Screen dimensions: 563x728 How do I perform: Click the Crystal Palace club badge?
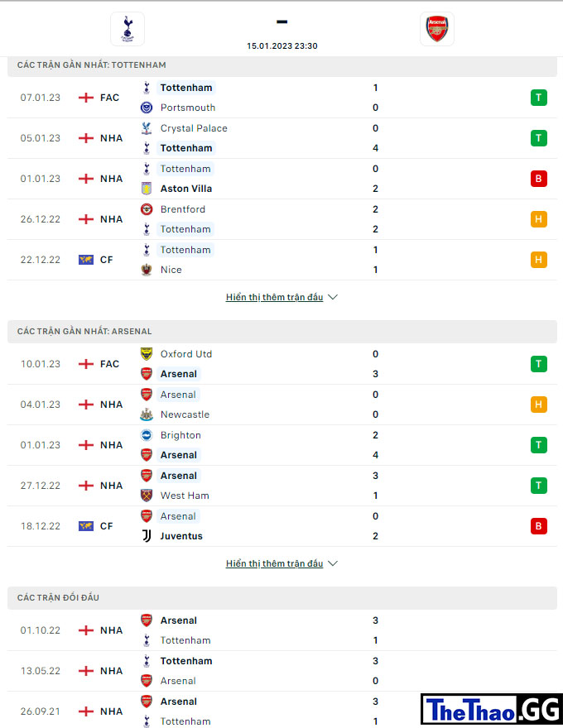click(147, 128)
